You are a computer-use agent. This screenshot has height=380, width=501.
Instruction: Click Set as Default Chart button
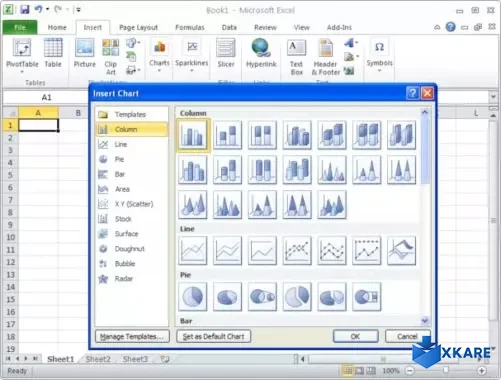[213, 336]
